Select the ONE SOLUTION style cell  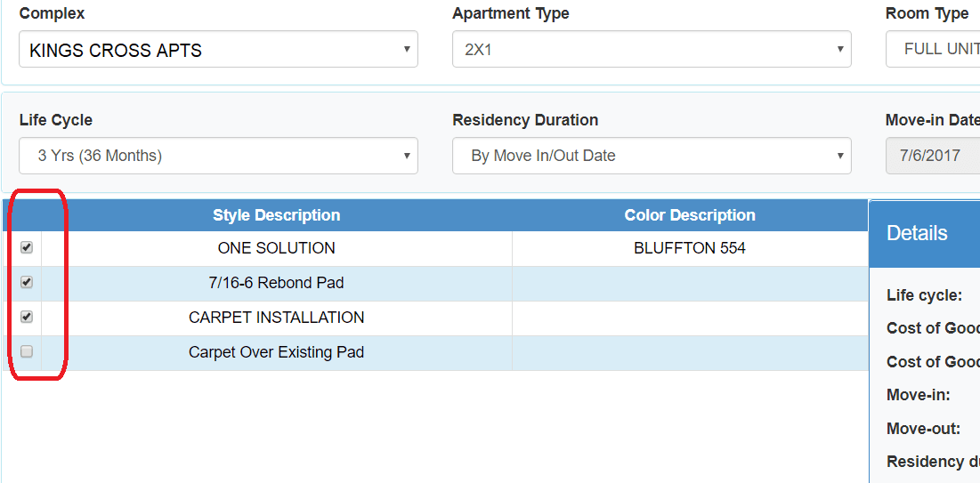(x=276, y=248)
